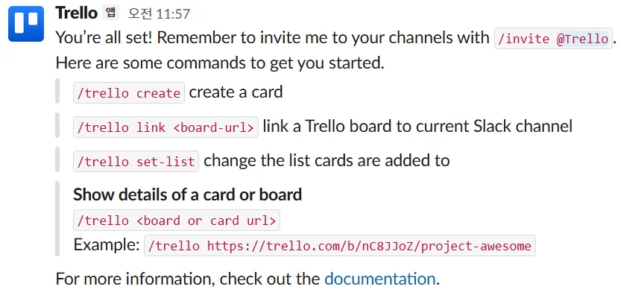The width and height of the screenshot is (644, 298).
Task: Click the 앱 app badge next to Trello
Action: (111, 13)
